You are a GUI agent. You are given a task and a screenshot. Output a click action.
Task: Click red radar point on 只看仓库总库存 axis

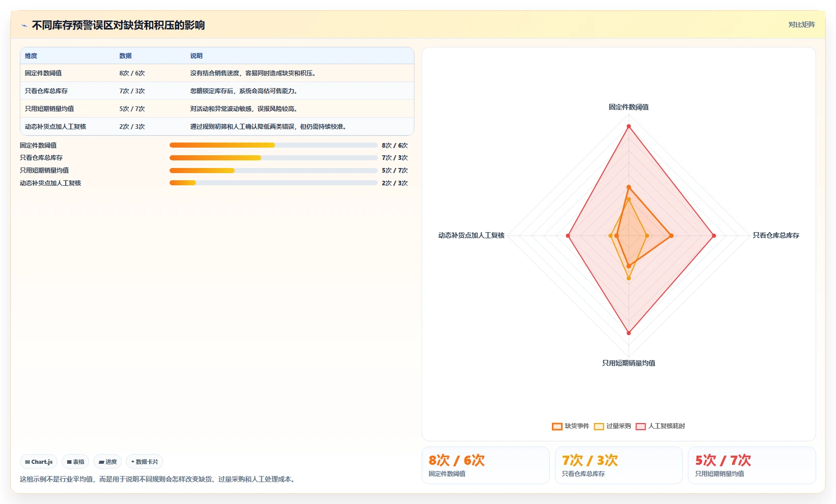tap(714, 236)
